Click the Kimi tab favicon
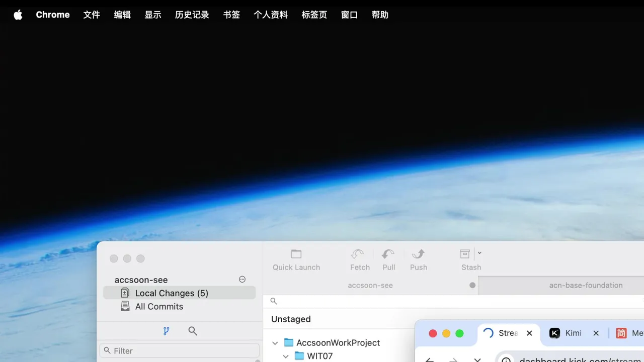Screen dimensions: 644x362 click(x=554, y=333)
